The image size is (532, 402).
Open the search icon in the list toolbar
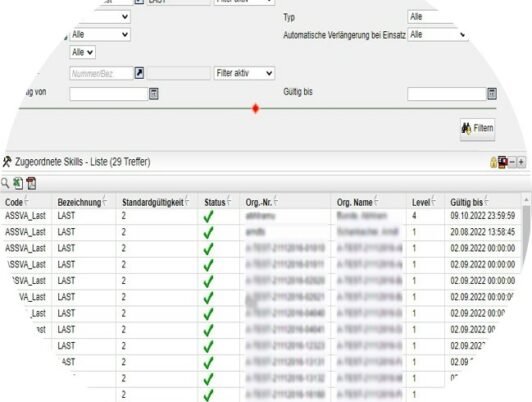pyautogui.click(x=5, y=183)
